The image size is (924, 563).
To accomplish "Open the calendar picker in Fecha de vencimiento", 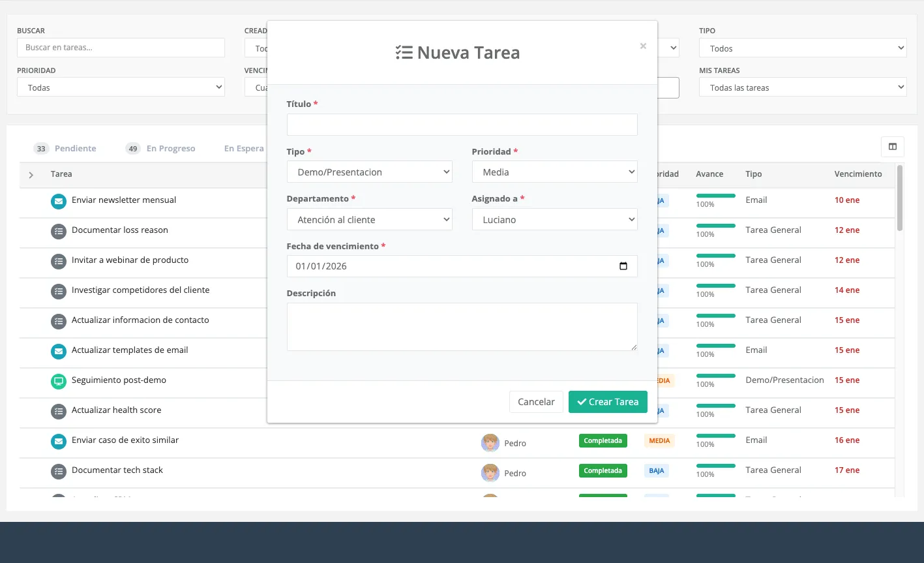I will pos(623,266).
